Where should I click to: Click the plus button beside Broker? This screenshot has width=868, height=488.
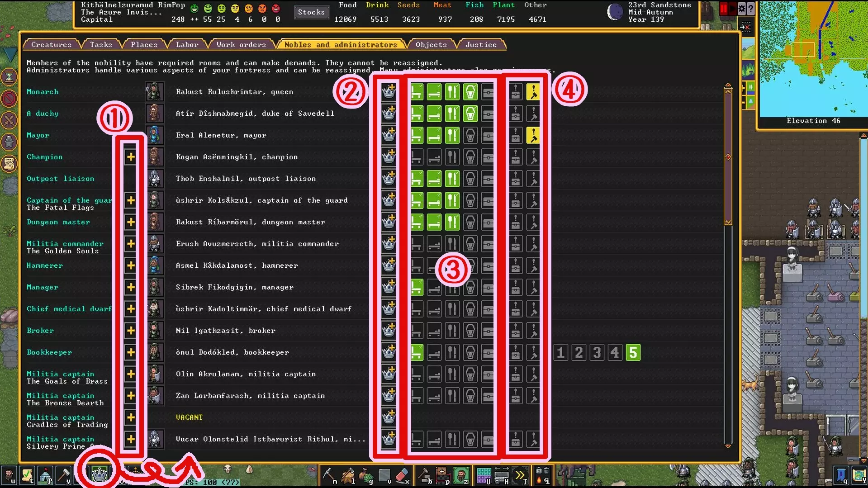pos(131,331)
